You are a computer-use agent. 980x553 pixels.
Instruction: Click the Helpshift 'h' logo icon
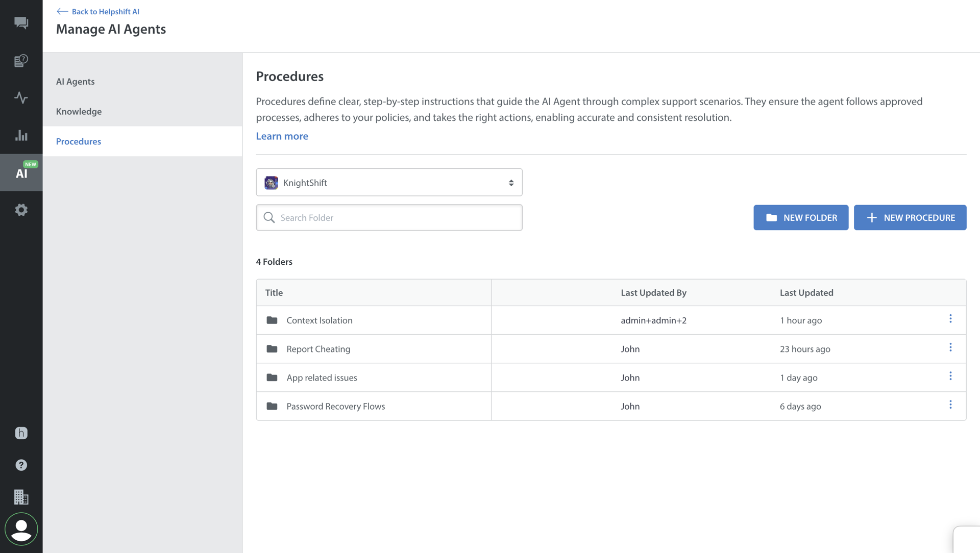[x=21, y=433]
